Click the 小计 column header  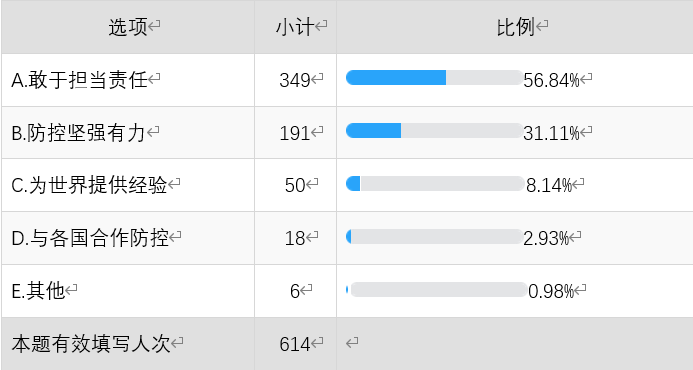(295, 27)
